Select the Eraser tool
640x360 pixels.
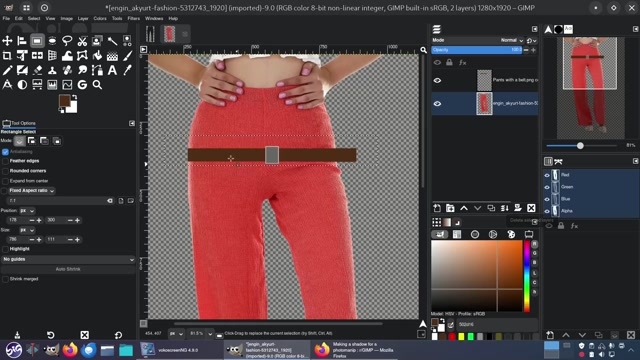coord(37,70)
